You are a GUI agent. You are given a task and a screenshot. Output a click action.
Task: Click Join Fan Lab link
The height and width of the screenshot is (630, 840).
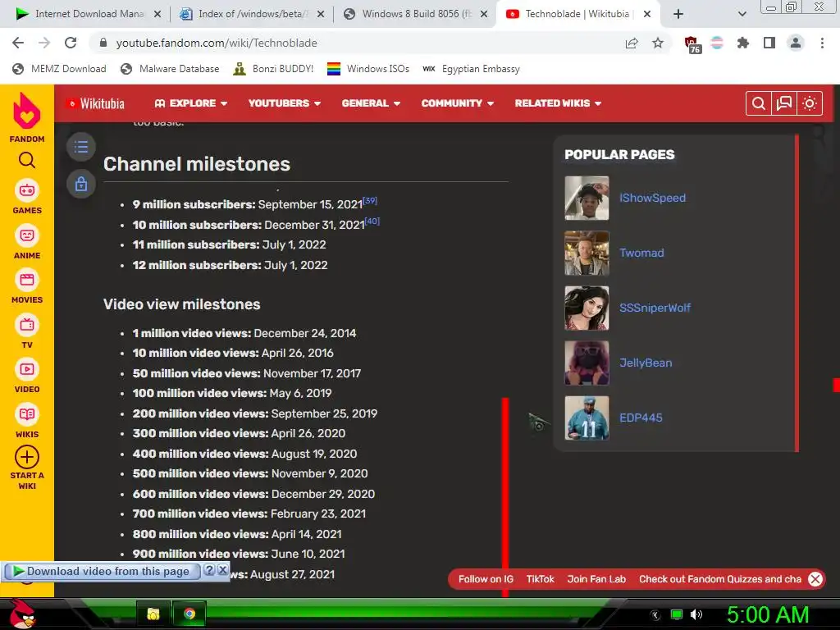(596, 579)
